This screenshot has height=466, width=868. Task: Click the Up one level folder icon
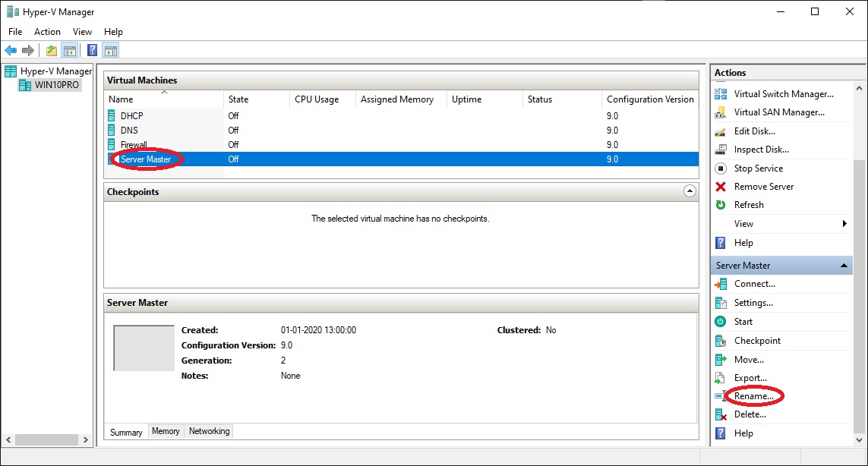click(52, 51)
